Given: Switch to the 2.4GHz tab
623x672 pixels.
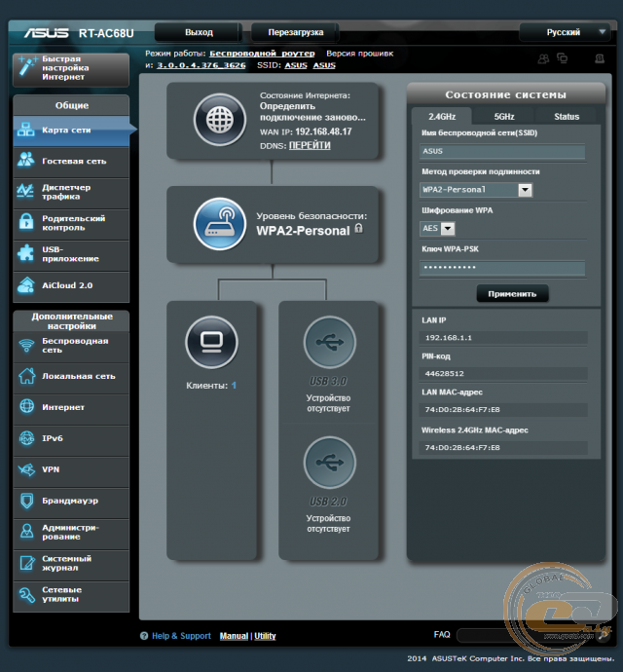Looking at the screenshot, I should coord(442,117).
